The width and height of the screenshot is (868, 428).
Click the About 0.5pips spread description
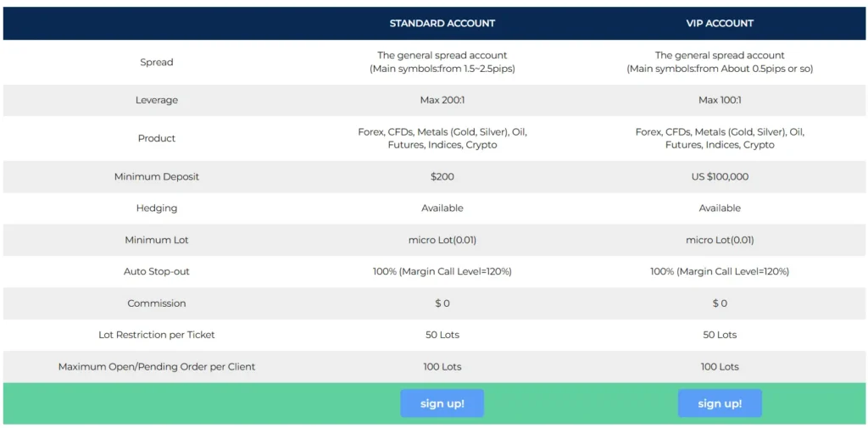(x=720, y=69)
